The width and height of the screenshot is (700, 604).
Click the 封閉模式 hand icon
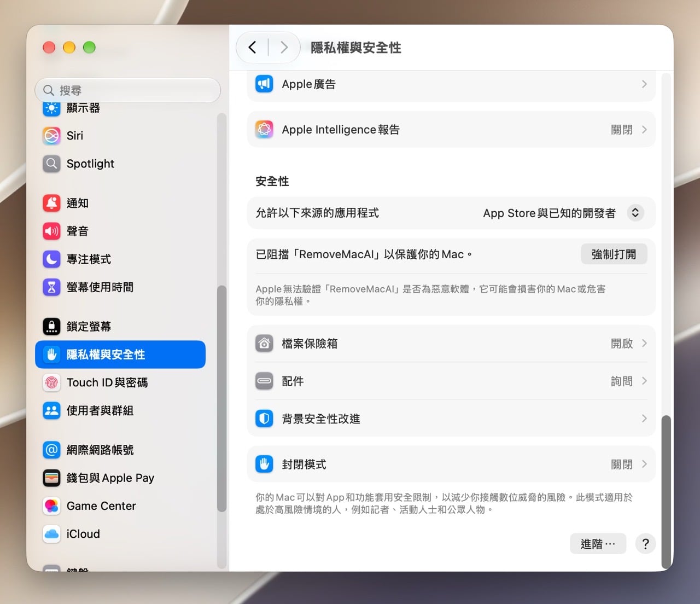pyautogui.click(x=264, y=464)
